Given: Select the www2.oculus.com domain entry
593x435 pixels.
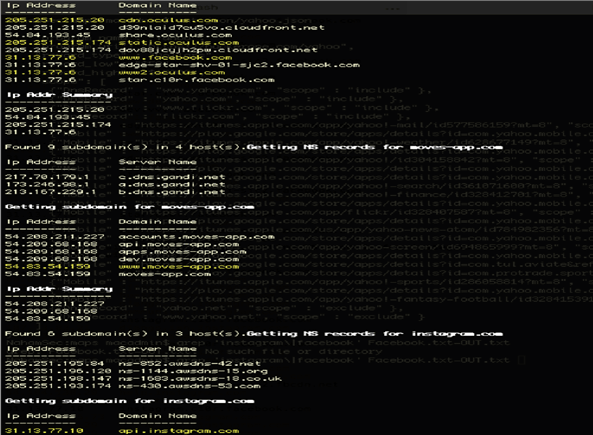Looking at the screenshot, I should click(172, 72).
